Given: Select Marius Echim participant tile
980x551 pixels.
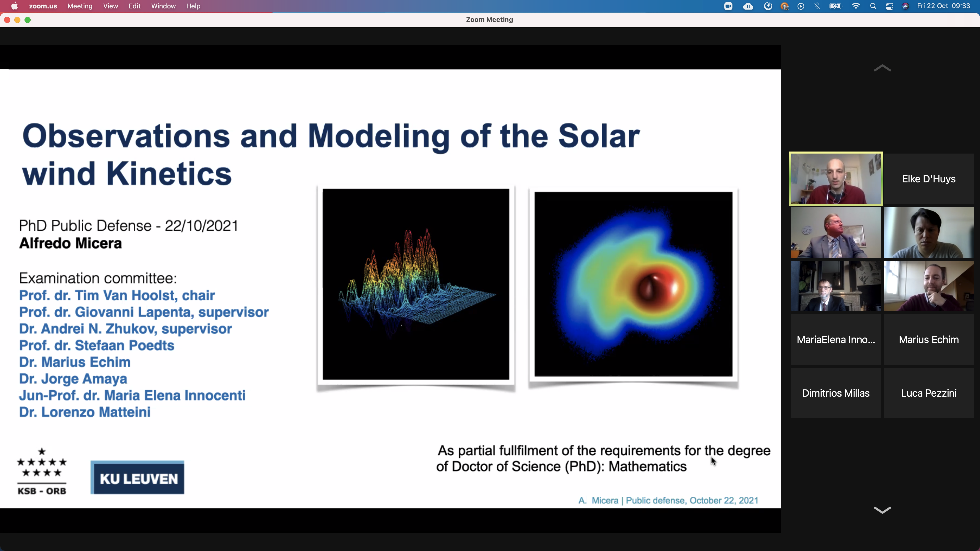Looking at the screenshot, I should click(929, 340).
